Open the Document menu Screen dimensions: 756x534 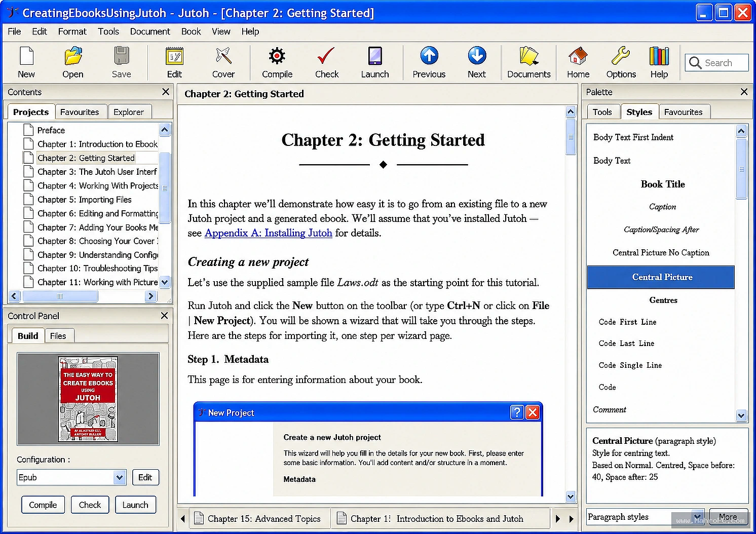[x=150, y=31]
